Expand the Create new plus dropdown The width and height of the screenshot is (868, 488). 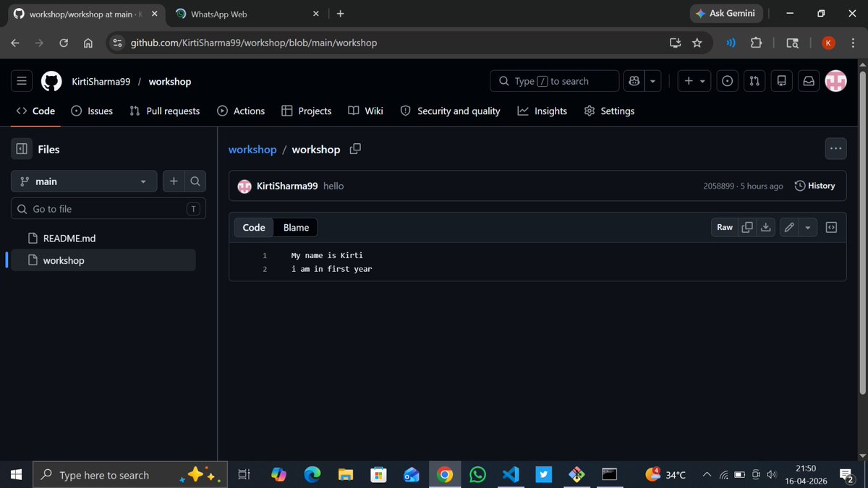(694, 82)
